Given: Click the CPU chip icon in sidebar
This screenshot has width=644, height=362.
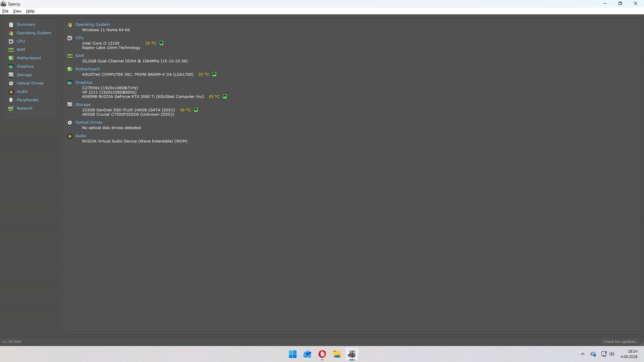Looking at the screenshot, I should (x=11, y=41).
